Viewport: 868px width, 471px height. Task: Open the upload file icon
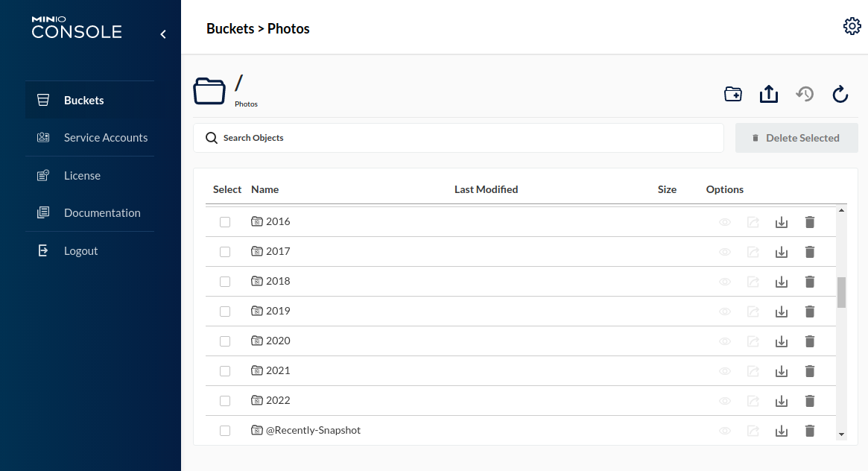coord(768,94)
